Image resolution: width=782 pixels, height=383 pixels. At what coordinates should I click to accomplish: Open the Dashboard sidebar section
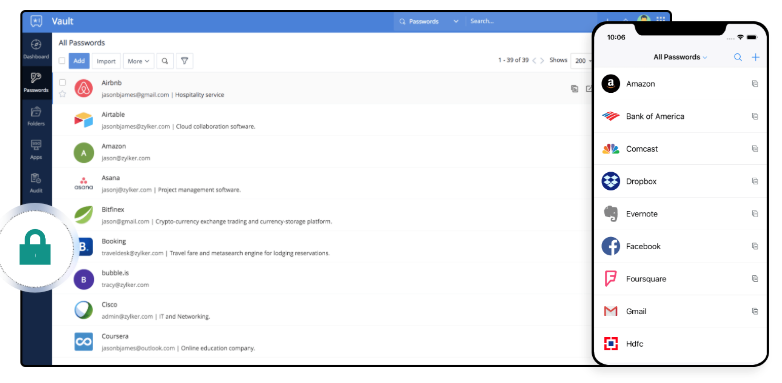[x=36, y=49]
